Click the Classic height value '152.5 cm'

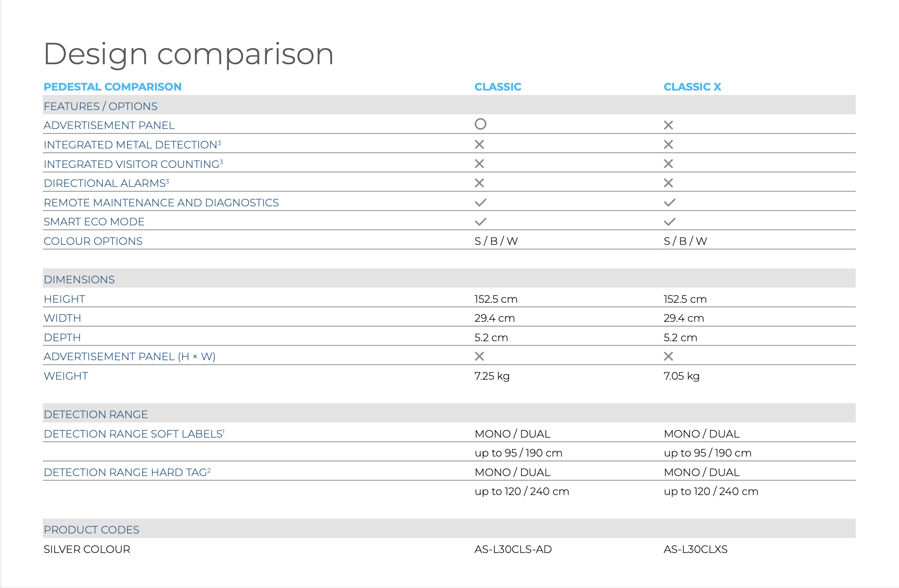496,299
